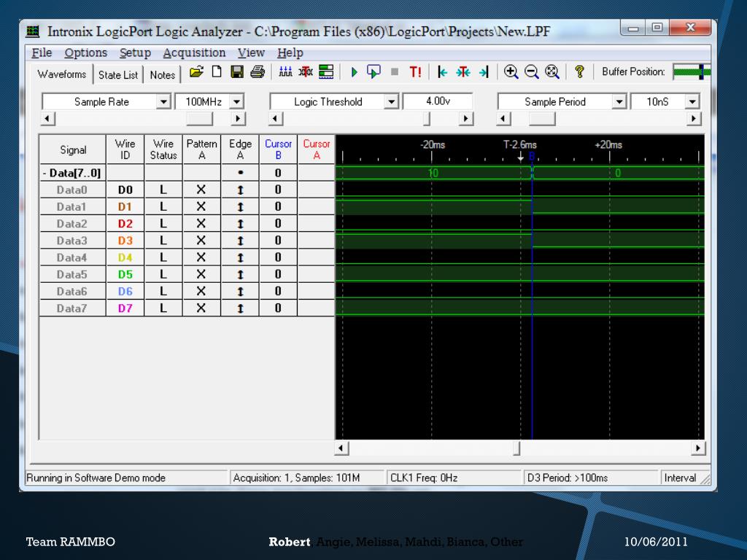Expand the 10nS sample period dropdown
747x560 pixels.
[x=692, y=102]
